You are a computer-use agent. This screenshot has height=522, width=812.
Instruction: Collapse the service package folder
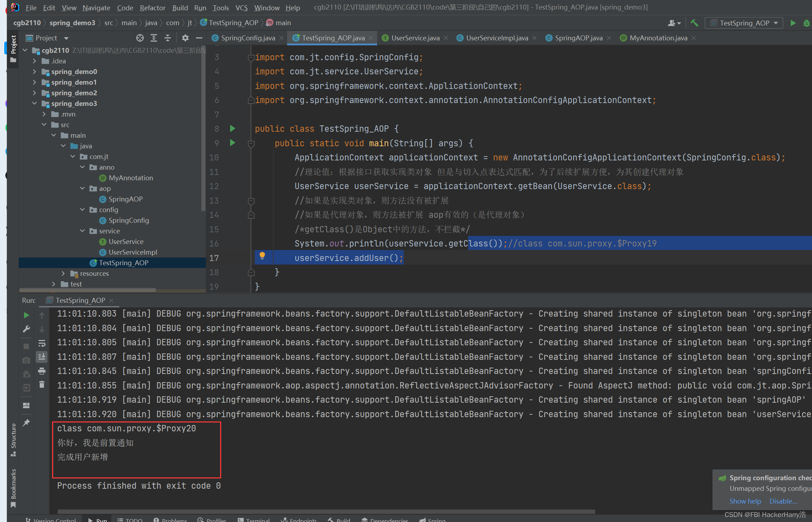(x=82, y=231)
